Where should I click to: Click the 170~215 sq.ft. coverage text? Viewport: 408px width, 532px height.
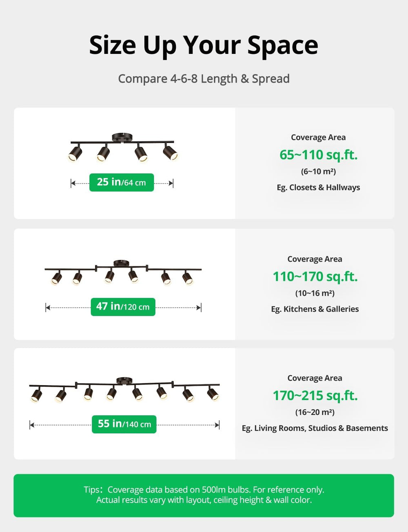coord(315,396)
